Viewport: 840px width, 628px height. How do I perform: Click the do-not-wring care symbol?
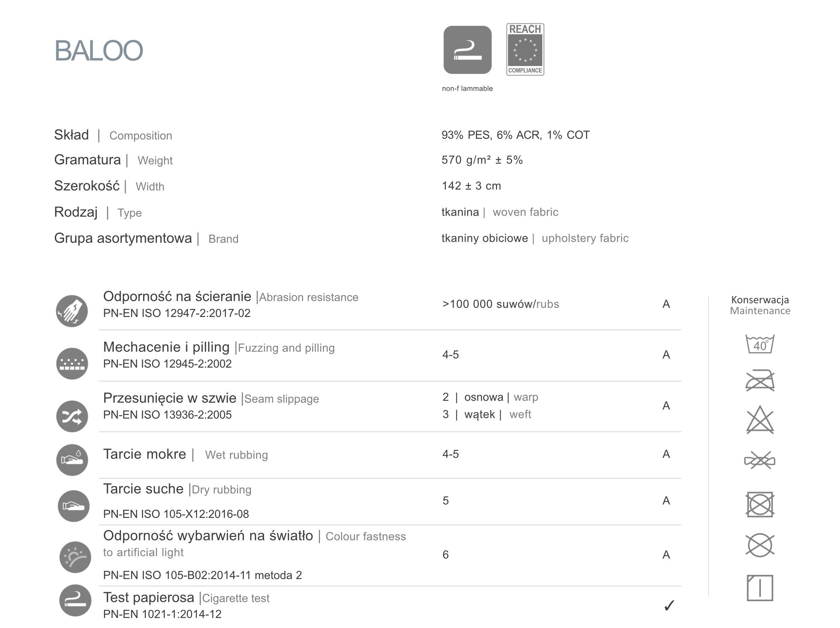[x=759, y=460]
